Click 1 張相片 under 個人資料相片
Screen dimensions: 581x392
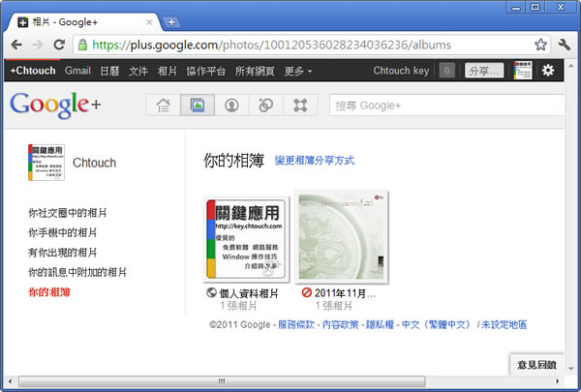[238, 306]
